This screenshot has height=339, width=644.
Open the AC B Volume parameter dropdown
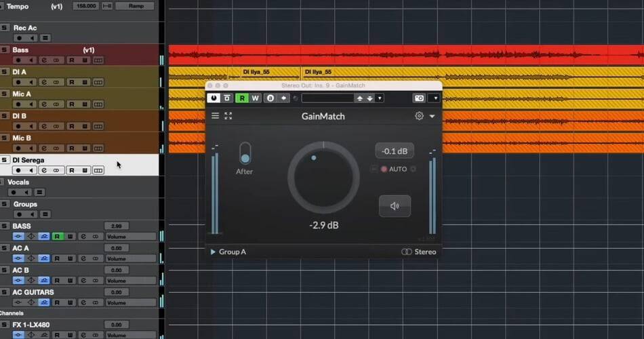(131, 281)
